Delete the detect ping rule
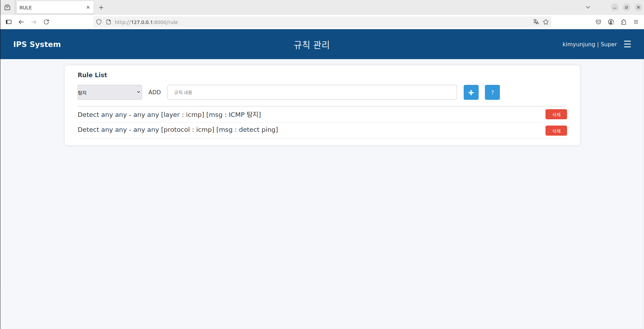 click(556, 131)
